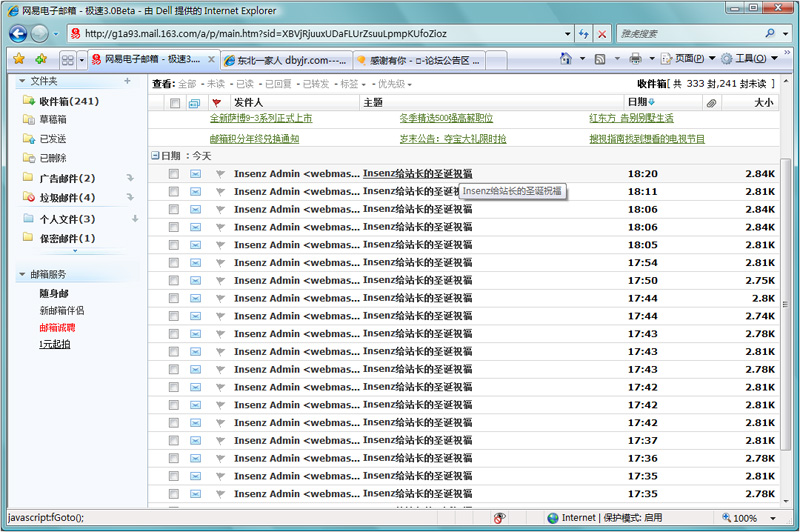Image resolution: width=800 pixels, height=532 pixels.
Task: Click the flag icon of the 17:50 email
Action: 220,281
